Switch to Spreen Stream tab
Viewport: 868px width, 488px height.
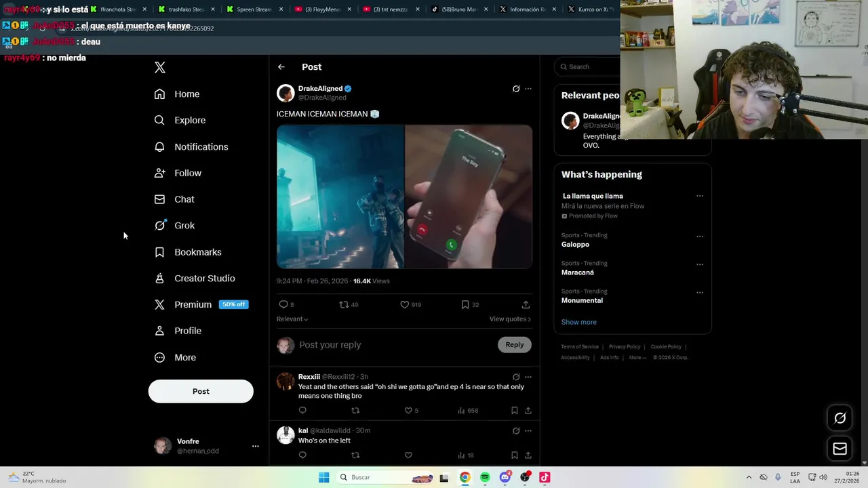(x=254, y=9)
